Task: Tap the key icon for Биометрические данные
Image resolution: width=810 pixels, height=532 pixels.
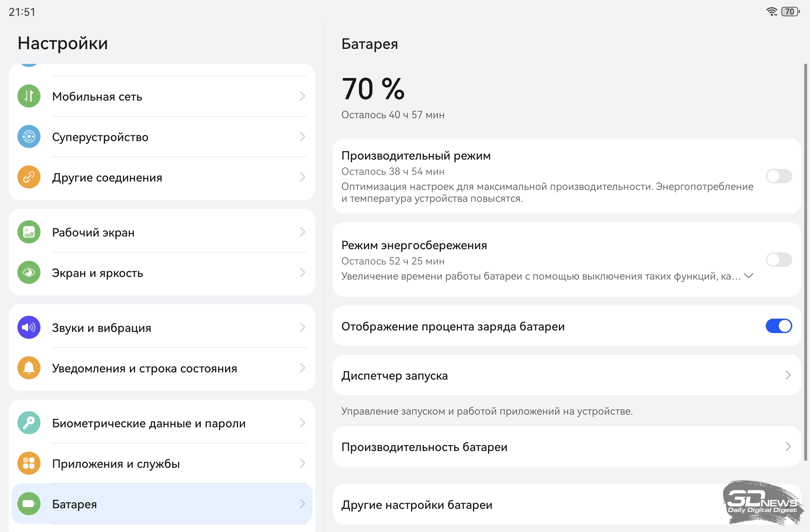Action: tap(29, 423)
